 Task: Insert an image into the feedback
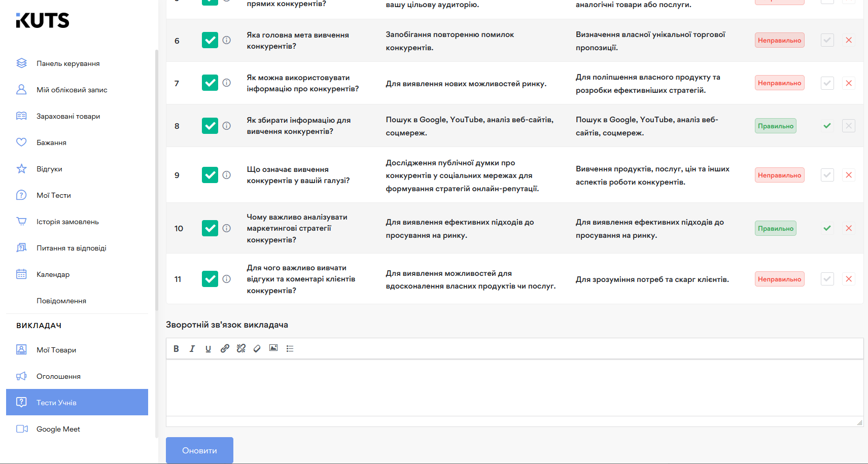(273, 348)
